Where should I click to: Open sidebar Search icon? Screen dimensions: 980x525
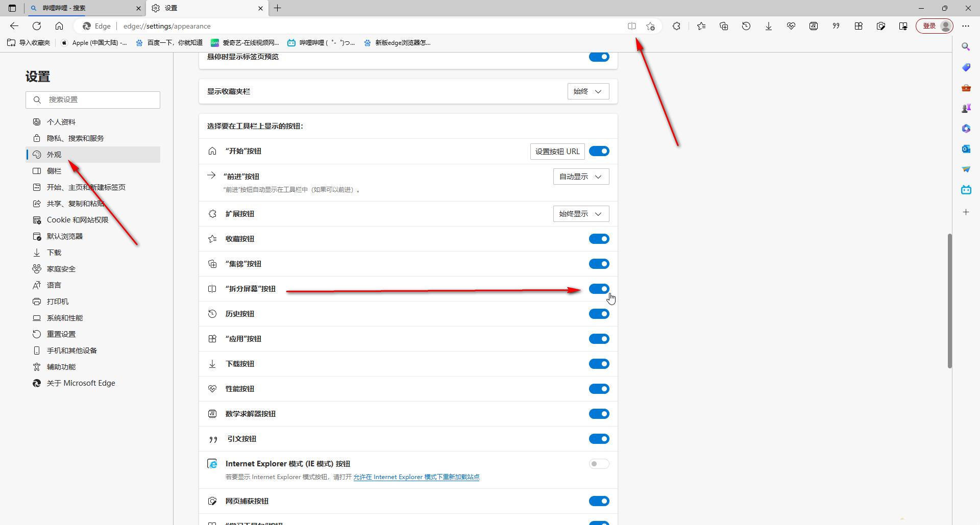tap(966, 46)
